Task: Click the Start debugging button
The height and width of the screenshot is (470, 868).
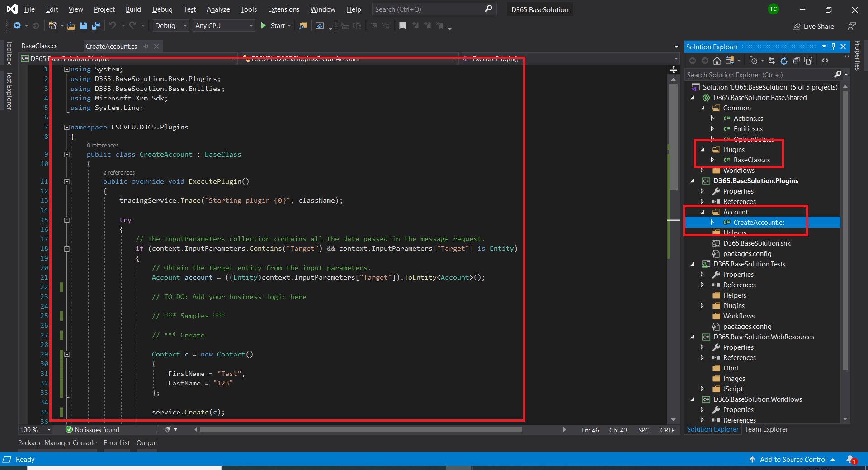Action: [273, 26]
